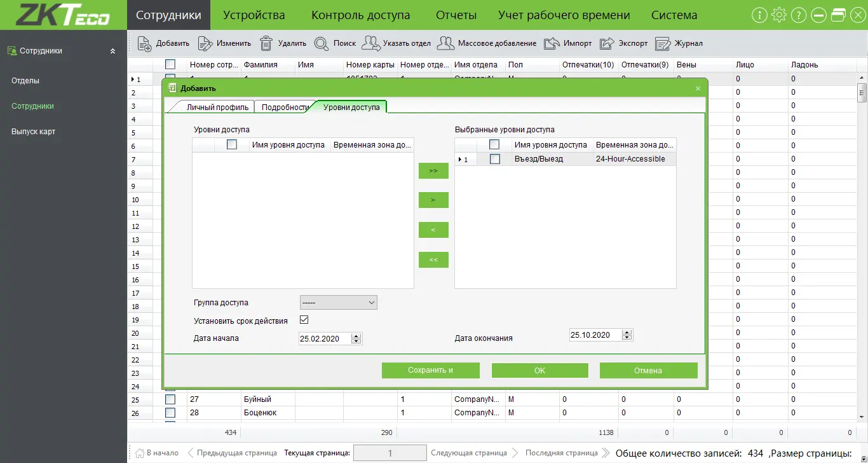Open the Группа доступа dropdown
Screen dimensions: 868x463
click(338, 303)
